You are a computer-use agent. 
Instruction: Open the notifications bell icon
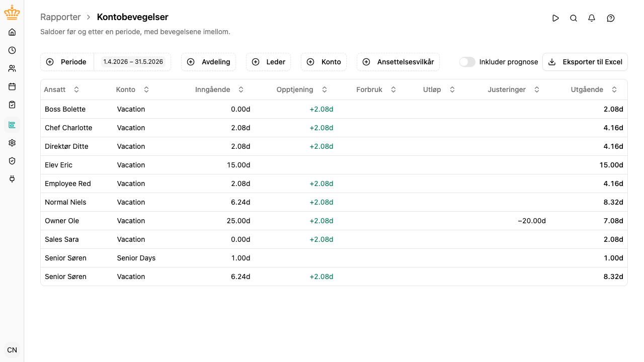[x=592, y=18]
